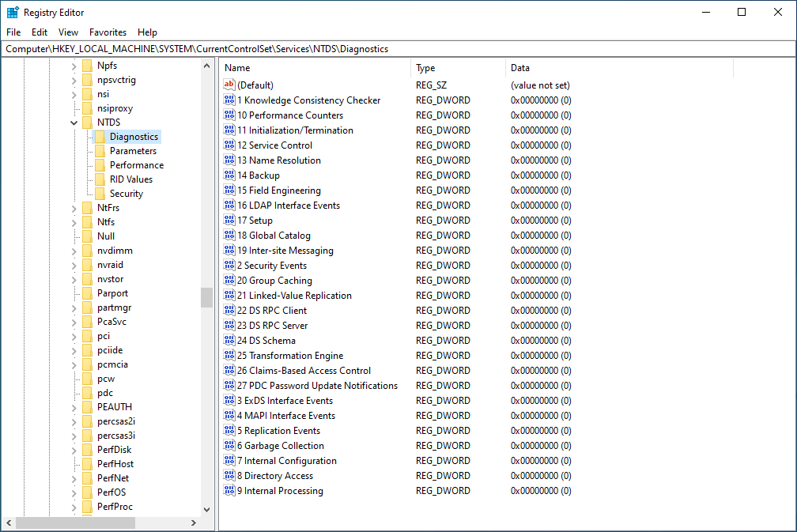Image resolution: width=797 pixels, height=532 pixels.
Task: Click the icon for 24 DS Schema value
Action: [x=230, y=341]
